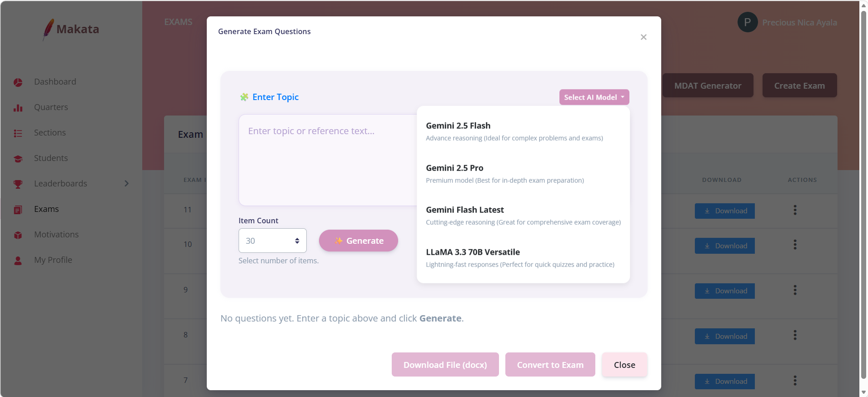
Task: Click the Generate Exam Questions title
Action: pos(264,31)
